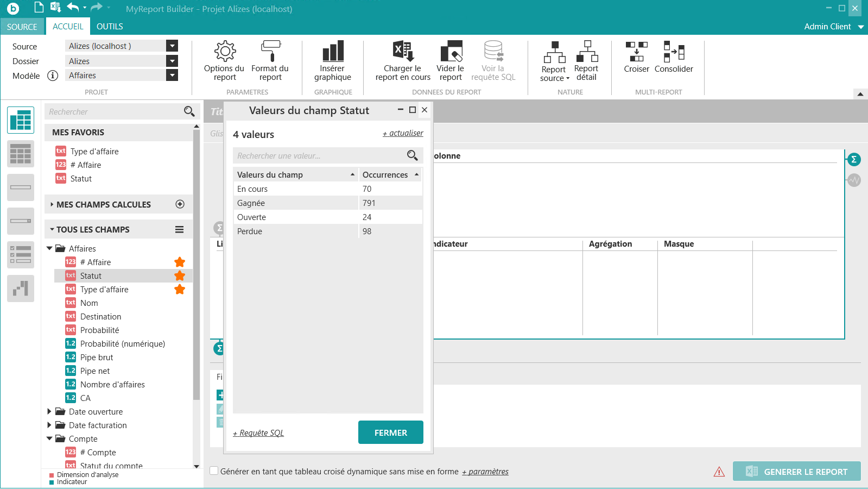Open Report détail nature option
868x489 pixels.
[x=586, y=60]
